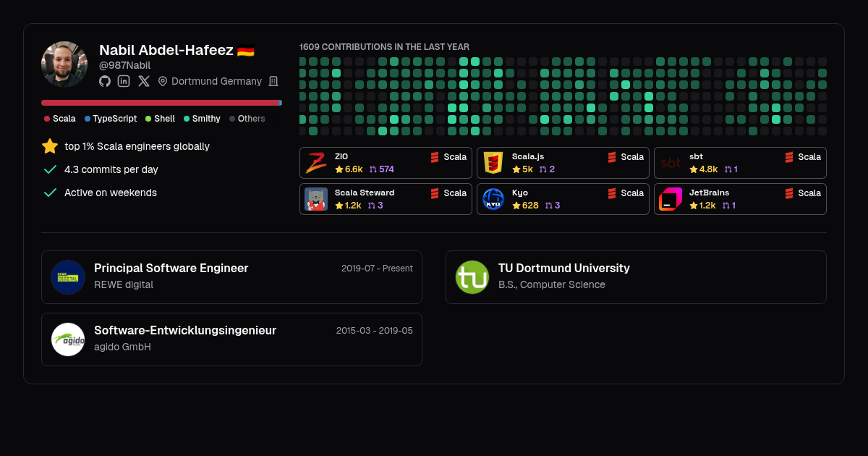The width and height of the screenshot is (868, 456).
Task: Click the blue TypeScript legend dot
Action: 88,119
